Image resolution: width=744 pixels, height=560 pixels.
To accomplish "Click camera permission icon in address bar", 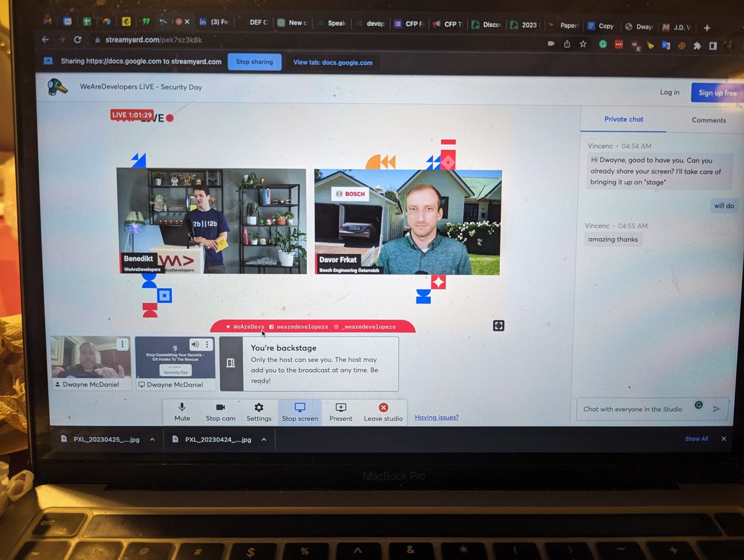I will (x=551, y=44).
